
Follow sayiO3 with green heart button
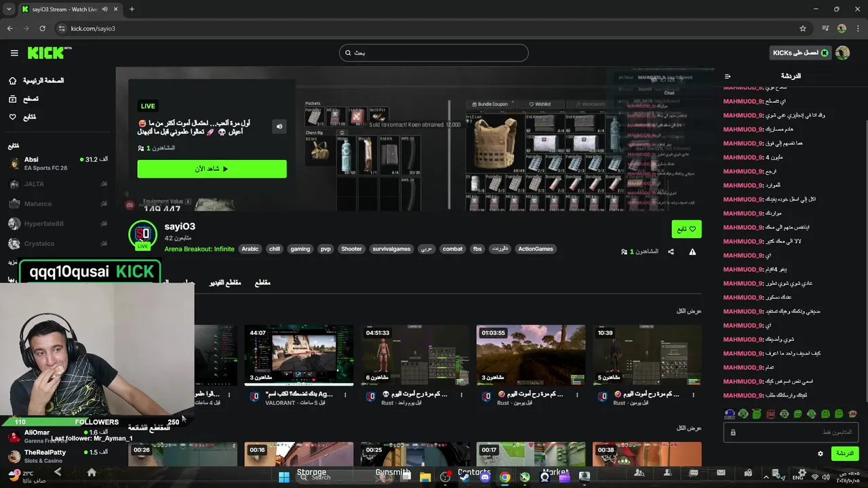click(686, 229)
